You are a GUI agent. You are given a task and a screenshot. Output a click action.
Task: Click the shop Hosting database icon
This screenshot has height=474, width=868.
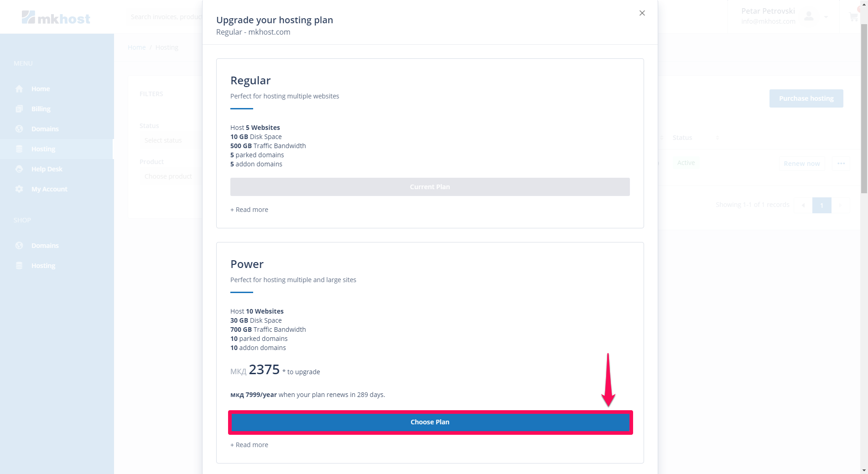click(x=19, y=266)
